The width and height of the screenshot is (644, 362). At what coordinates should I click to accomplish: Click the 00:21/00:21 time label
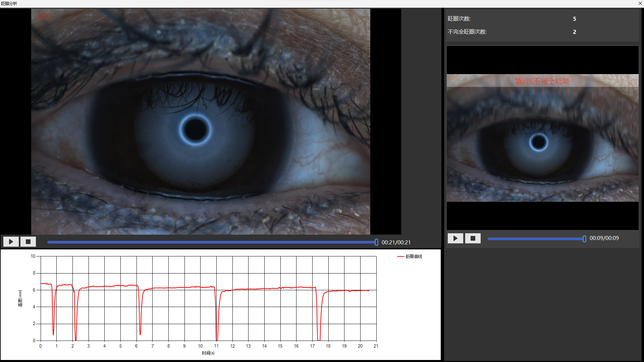coord(396,242)
